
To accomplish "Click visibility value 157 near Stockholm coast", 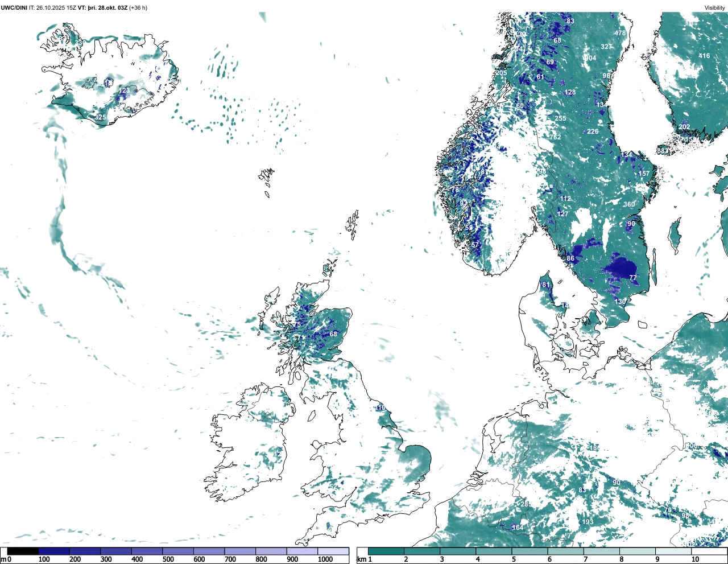I will pyautogui.click(x=644, y=174).
